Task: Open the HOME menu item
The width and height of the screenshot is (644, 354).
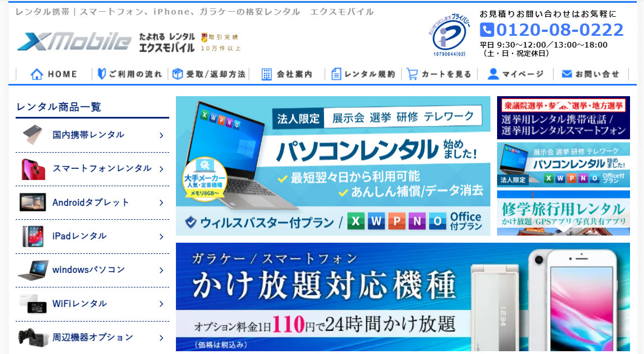Action: pyautogui.click(x=54, y=74)
